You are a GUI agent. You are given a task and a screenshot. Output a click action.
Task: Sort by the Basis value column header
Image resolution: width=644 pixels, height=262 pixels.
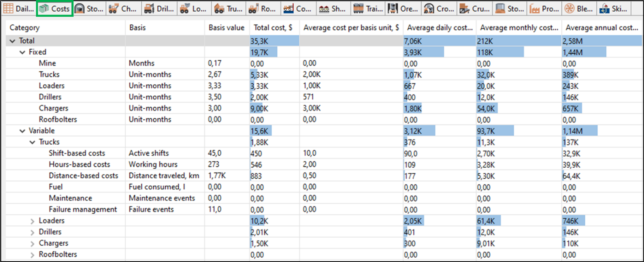tap(227, 28)
